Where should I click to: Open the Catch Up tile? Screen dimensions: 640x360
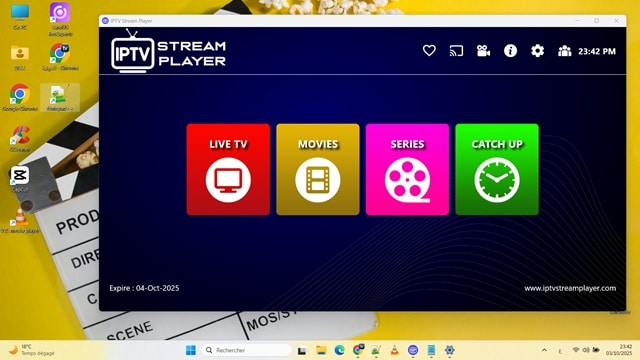click(497, 169)
